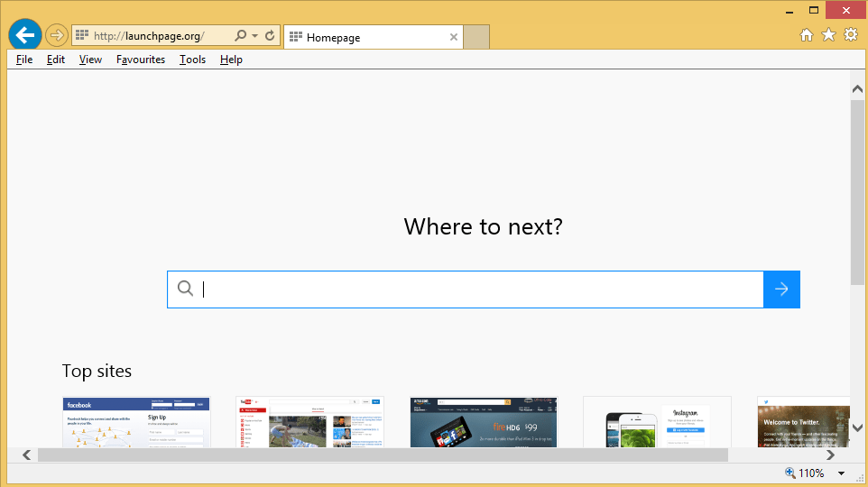Click the Forward navigation arrow

[56, 35]
